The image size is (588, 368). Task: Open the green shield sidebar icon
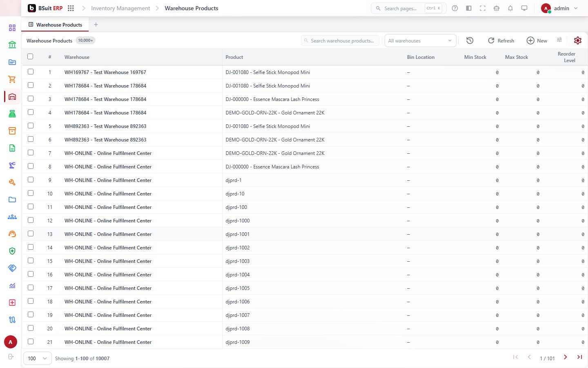click(12, 251)
